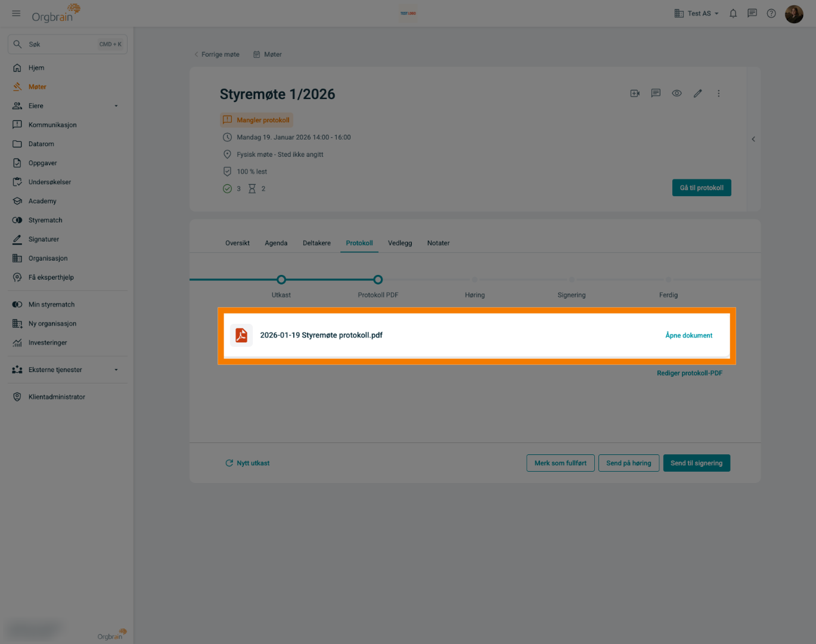This screenshot has height=644, width=816.
Task: Open Få eksperthjelp in sidebar
Action: coord(51,278)
